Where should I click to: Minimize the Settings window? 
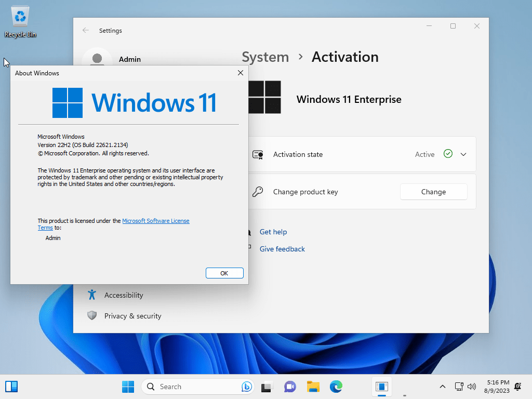click(429, 26)
